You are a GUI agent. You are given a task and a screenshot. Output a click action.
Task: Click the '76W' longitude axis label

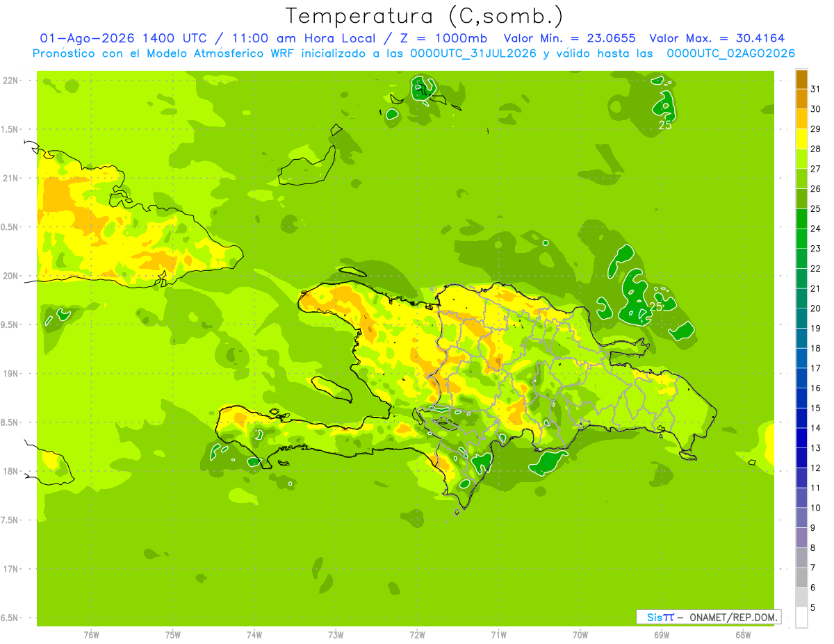tap(91, 635)
